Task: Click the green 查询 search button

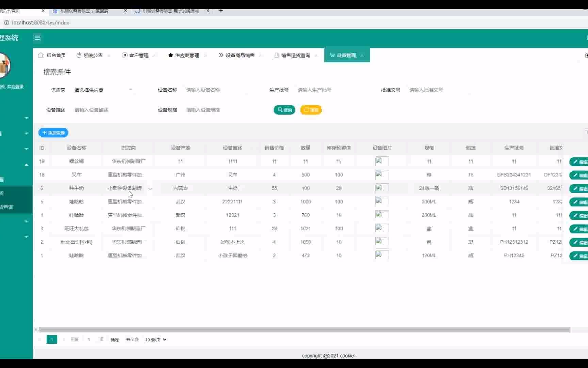Action: pos(284,110)
